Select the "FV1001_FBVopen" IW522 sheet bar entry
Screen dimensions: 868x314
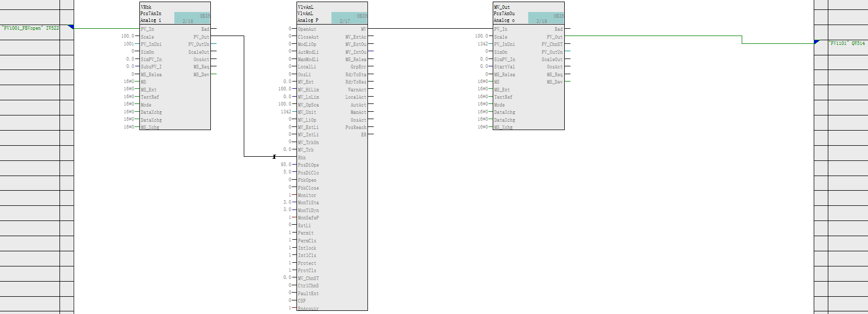(x=30, y=28)
